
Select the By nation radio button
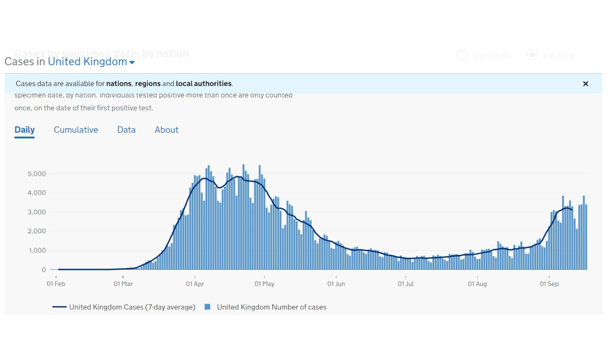coord(463,55)
